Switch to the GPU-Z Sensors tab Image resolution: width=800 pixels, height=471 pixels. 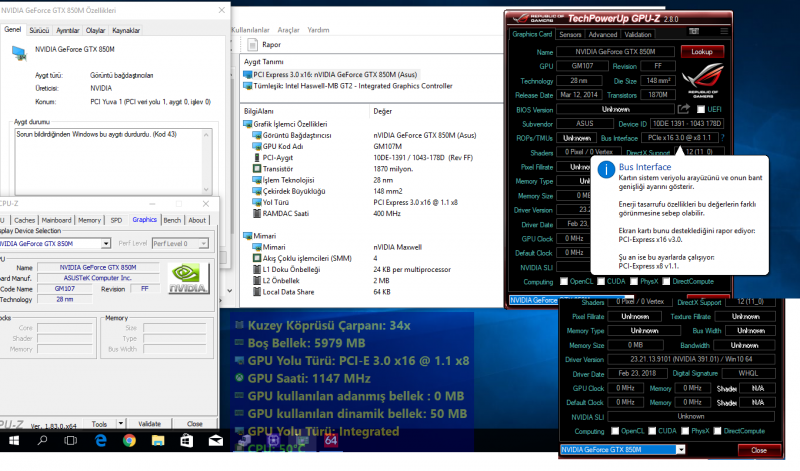click(x=570, y=34)
